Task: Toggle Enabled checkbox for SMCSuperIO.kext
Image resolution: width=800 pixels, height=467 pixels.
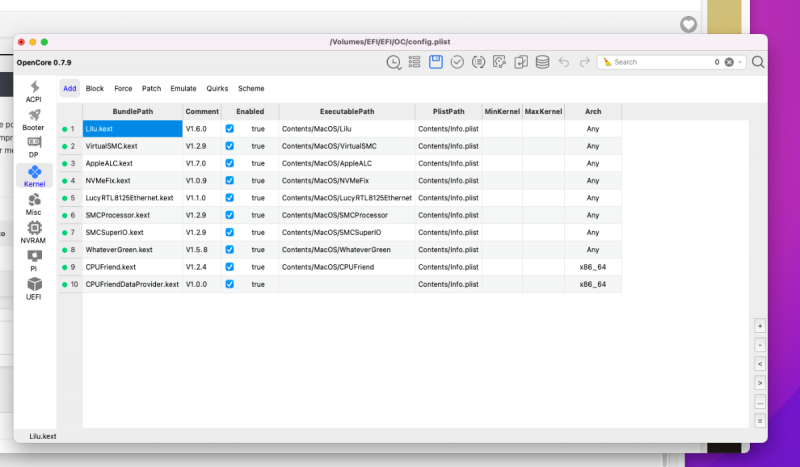Action: [230, 232]
